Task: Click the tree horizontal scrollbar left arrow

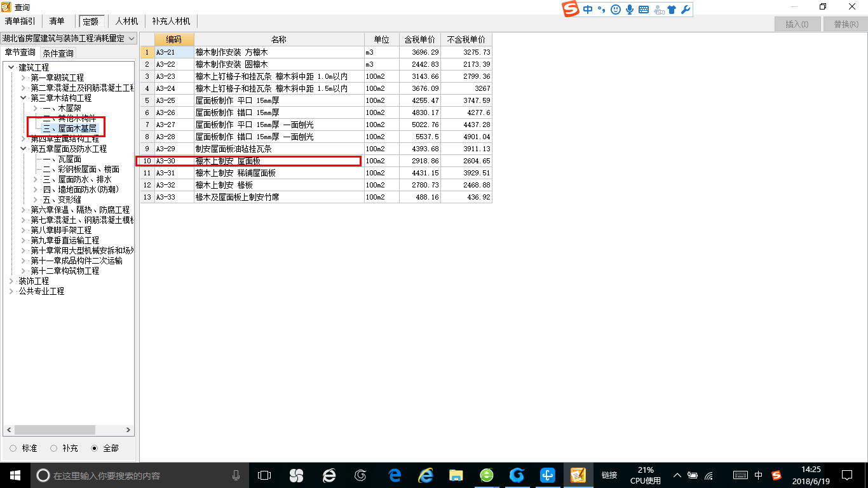Action: [x=8, y=430]
